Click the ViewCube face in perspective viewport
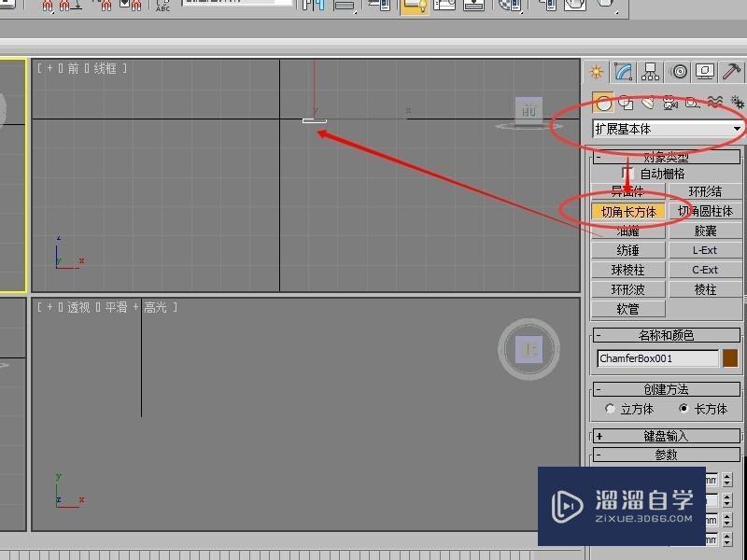This screenshot has height=560, width=747. (x=529, y=349)
